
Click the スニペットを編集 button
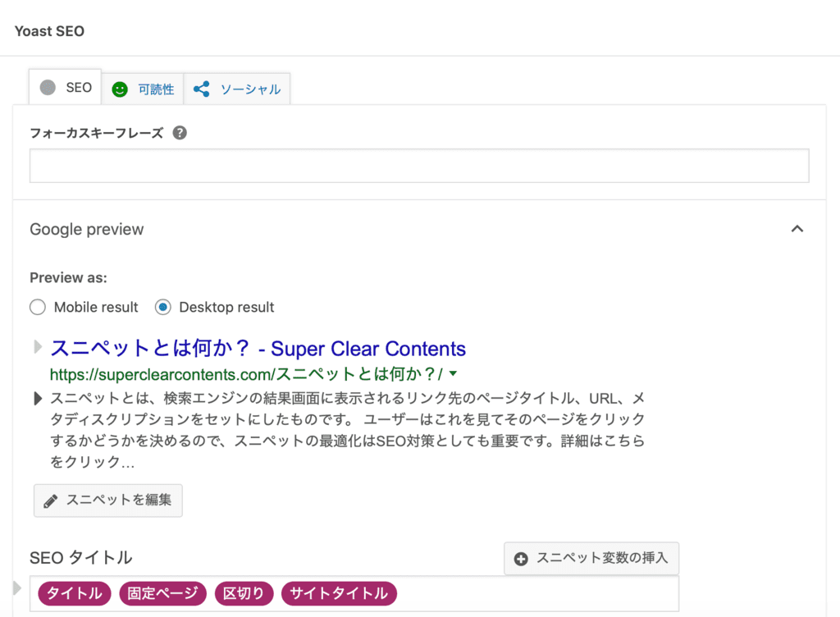[x=107, y=500]
